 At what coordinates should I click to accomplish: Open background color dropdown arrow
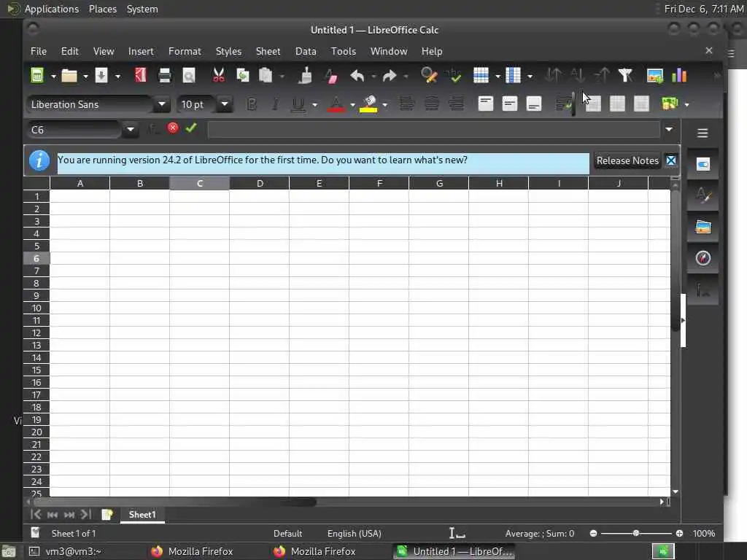pyautogui.click(x=385, y=104)
